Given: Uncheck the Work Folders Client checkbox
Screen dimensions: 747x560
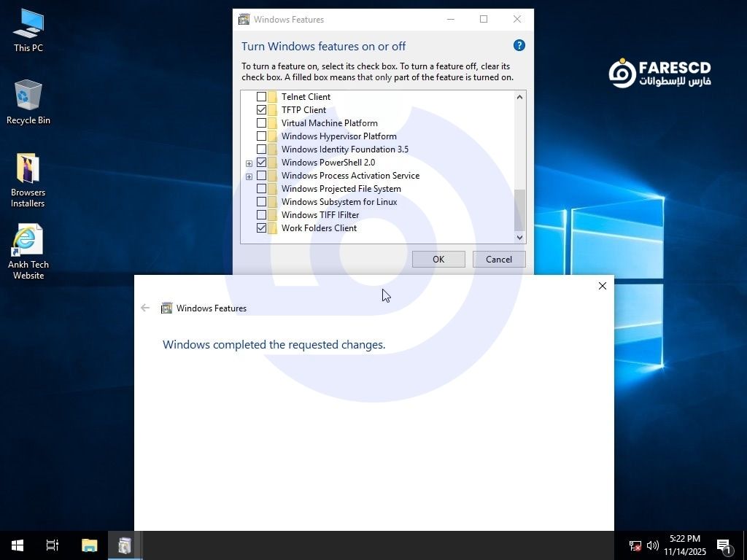Looking at the screenshot, I should click(261, 228).
